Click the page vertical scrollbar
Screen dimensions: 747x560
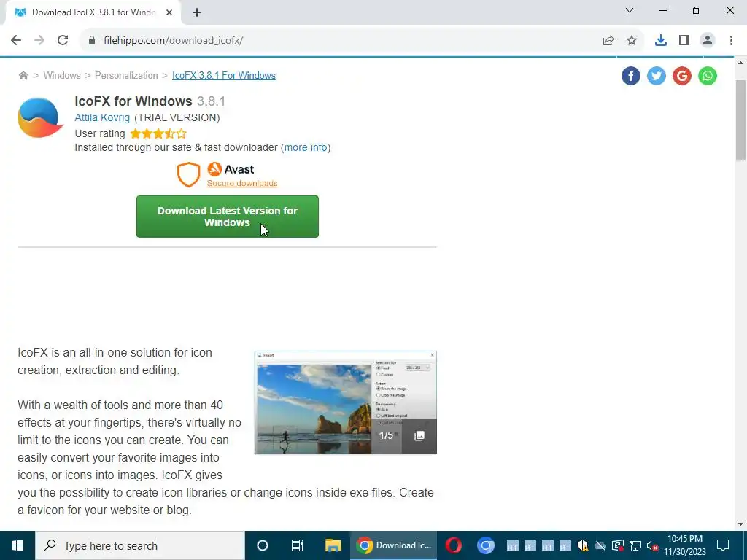click(740, 121)
